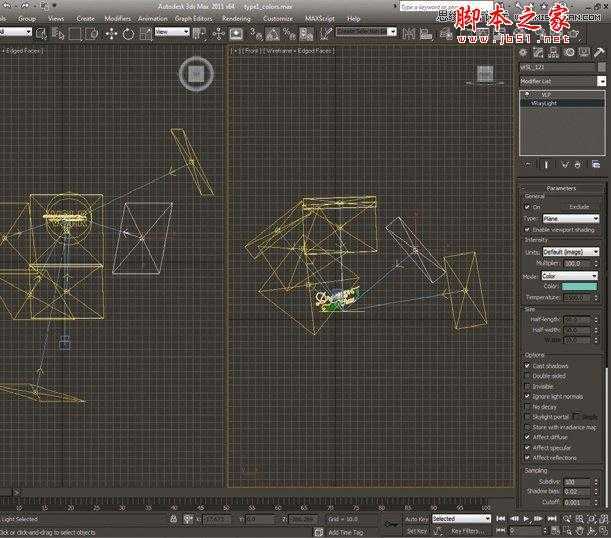Open the Utilities hammer tab
Screen dimensions: 611x538
click(599, 53)
